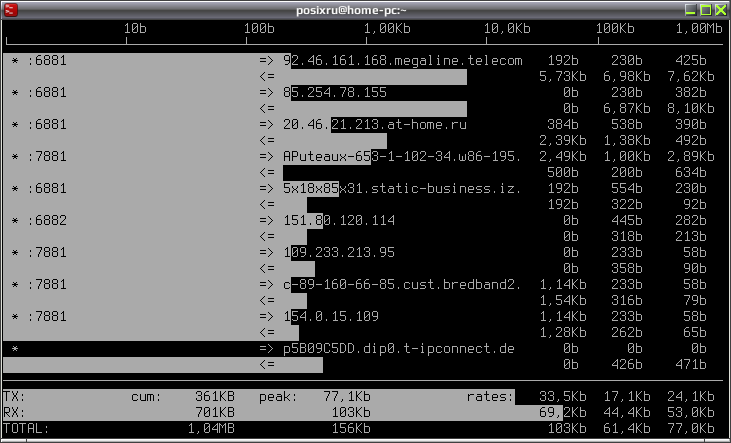This screenshot has width=731, height=443.
Task: Click the TX rate 33,5Kb
Action: click(x=563, y=396)
